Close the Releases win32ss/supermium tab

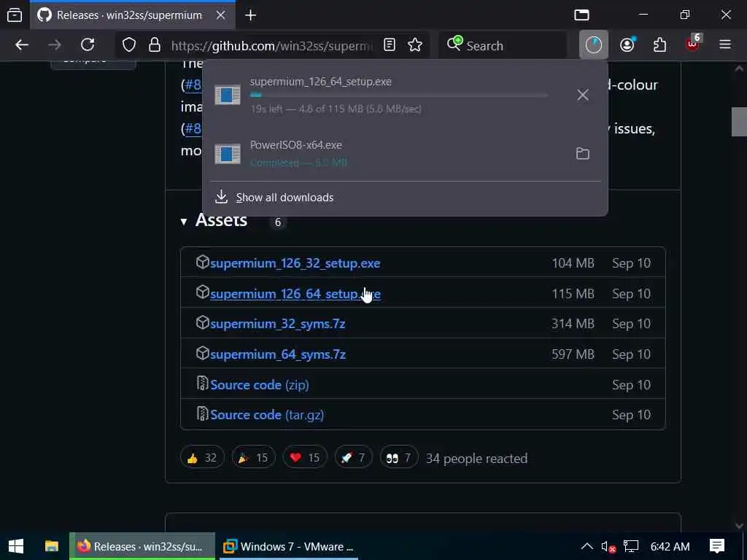[220, 15]
